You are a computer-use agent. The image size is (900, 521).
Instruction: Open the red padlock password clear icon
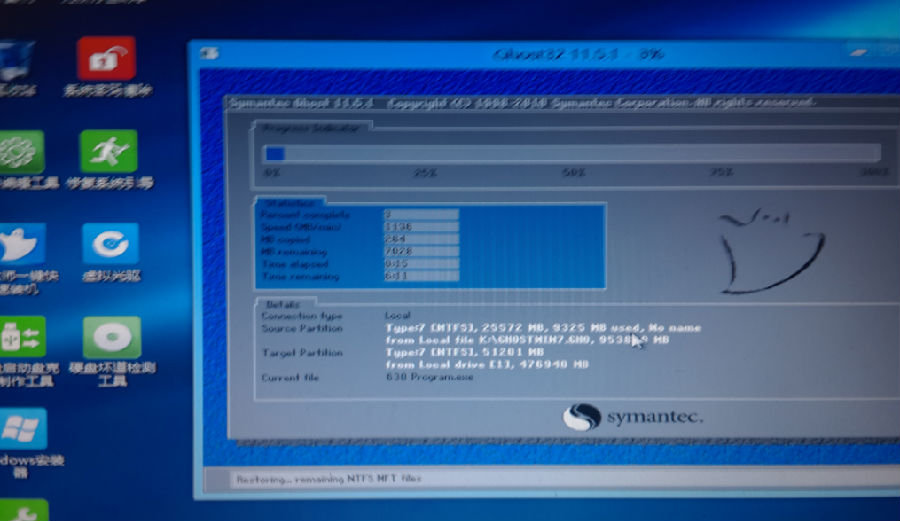[106, 58]
